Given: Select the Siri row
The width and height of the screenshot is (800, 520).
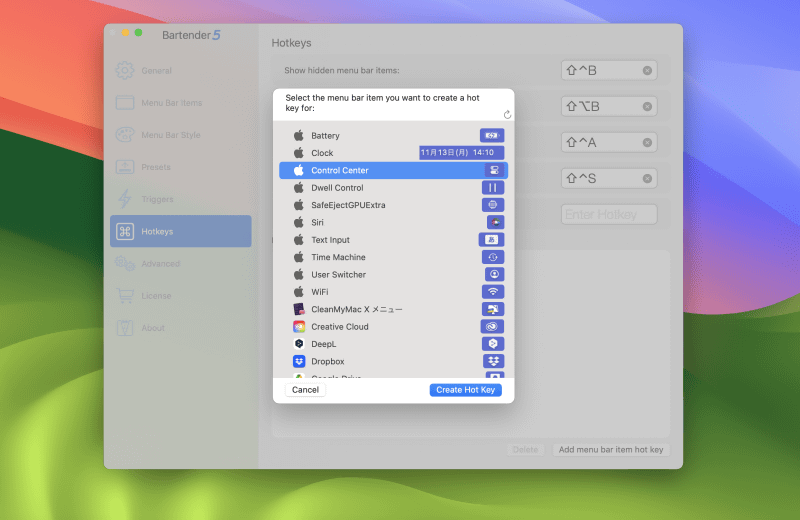Looking at the screenshot, I should coord(393,222).
